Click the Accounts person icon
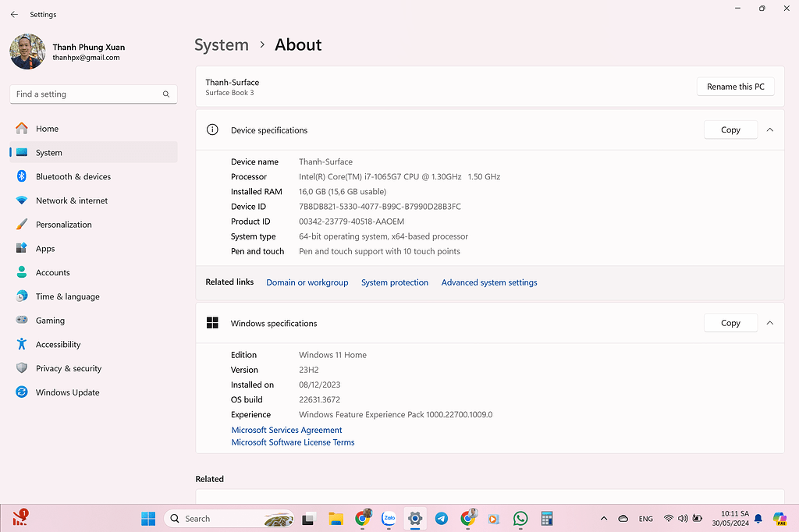This screenshot has width=799, height=532. [x=21, y=272]
